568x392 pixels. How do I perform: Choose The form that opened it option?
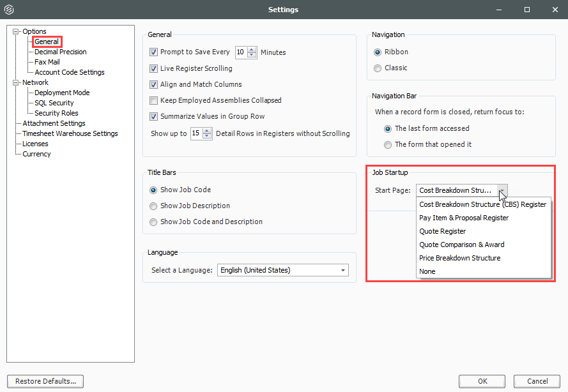388,145
